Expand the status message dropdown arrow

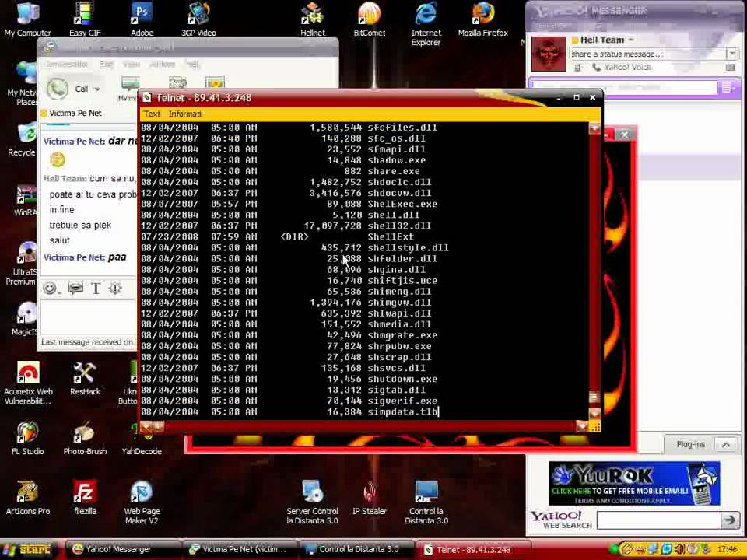(731, 54)
